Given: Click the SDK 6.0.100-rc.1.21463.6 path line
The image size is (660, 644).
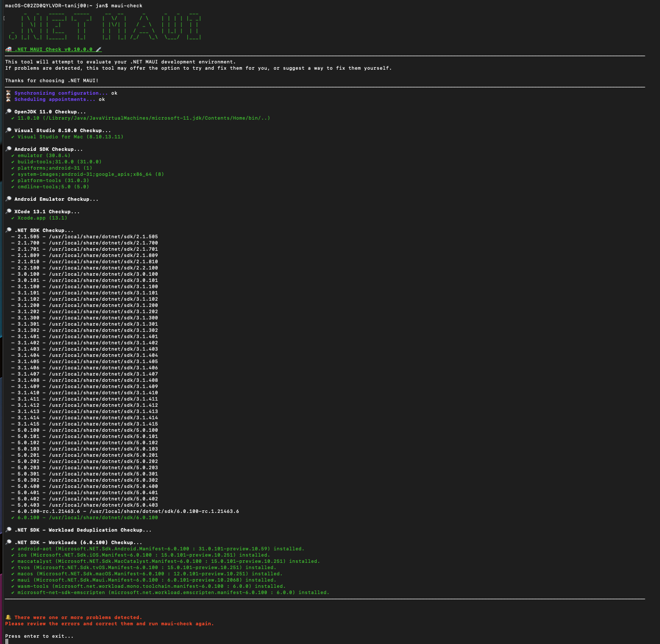Looking at the screenshot, I should [125, 511].
